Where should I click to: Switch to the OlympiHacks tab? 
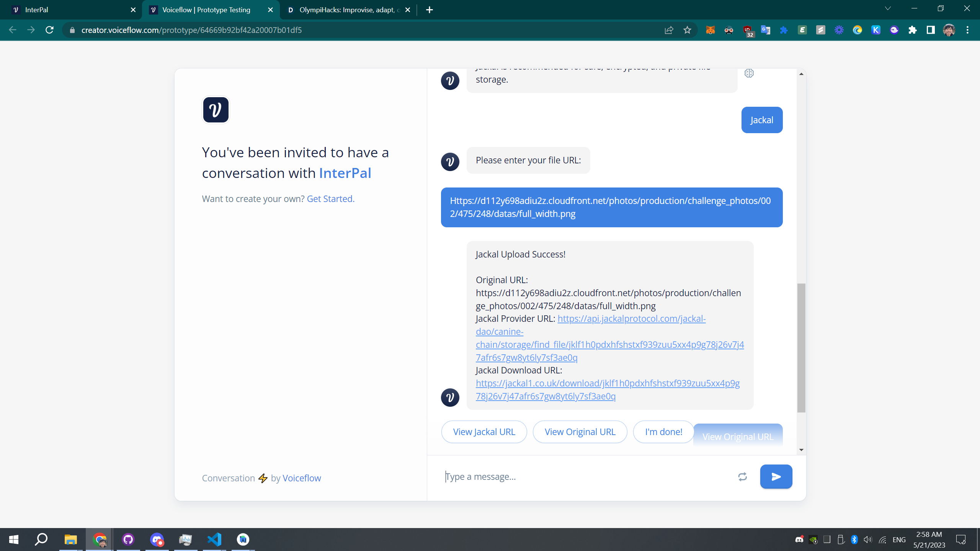pyautogui.click(x=345, y=10)
